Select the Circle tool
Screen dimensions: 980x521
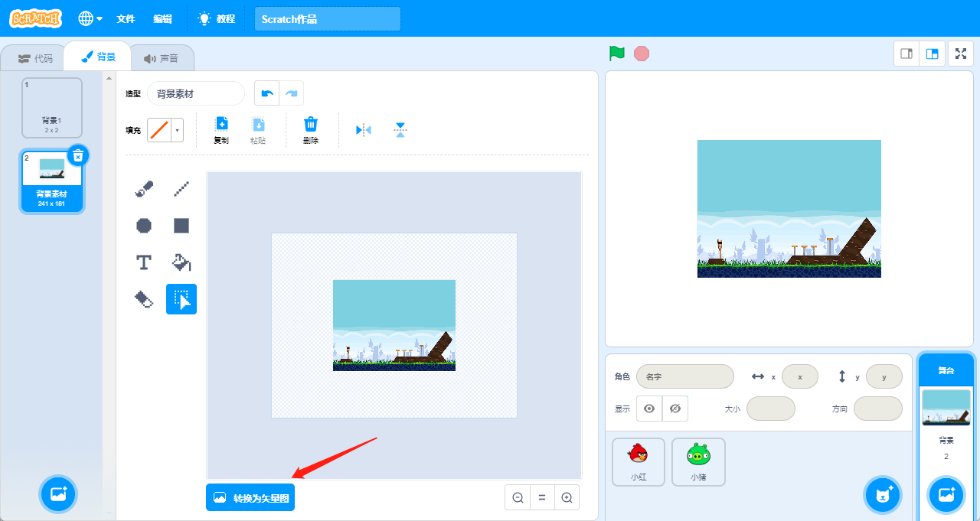tap(144, 226)
